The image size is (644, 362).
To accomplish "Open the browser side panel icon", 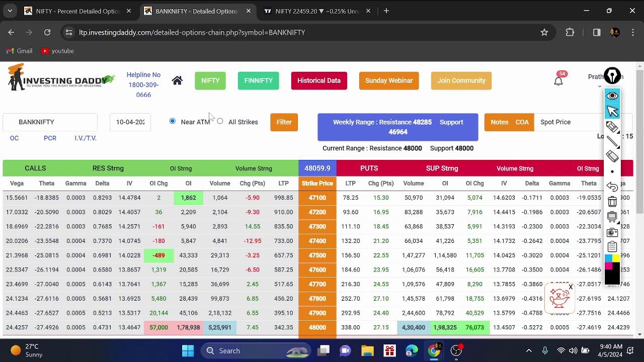I will tap(597, 32).
